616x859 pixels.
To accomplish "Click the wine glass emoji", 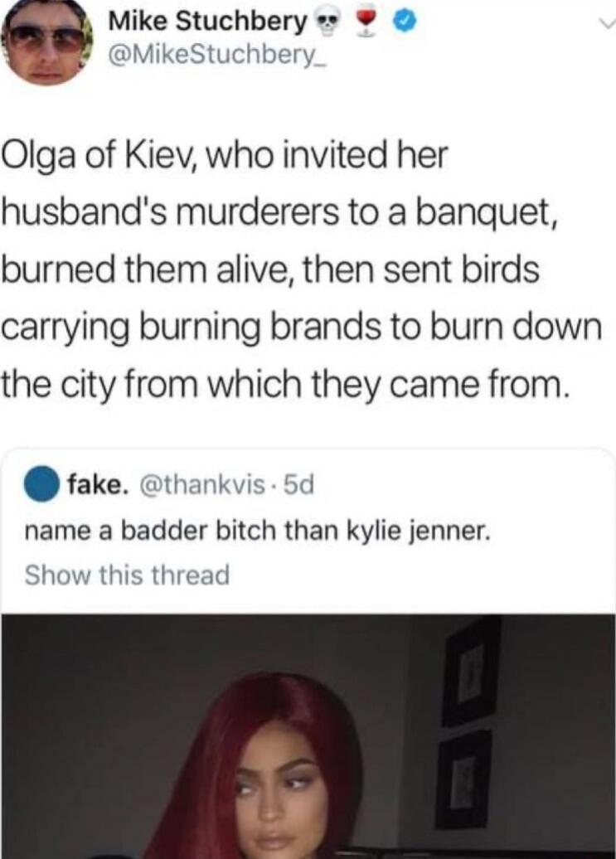I will pyautogui.click(x=366, y=23).
